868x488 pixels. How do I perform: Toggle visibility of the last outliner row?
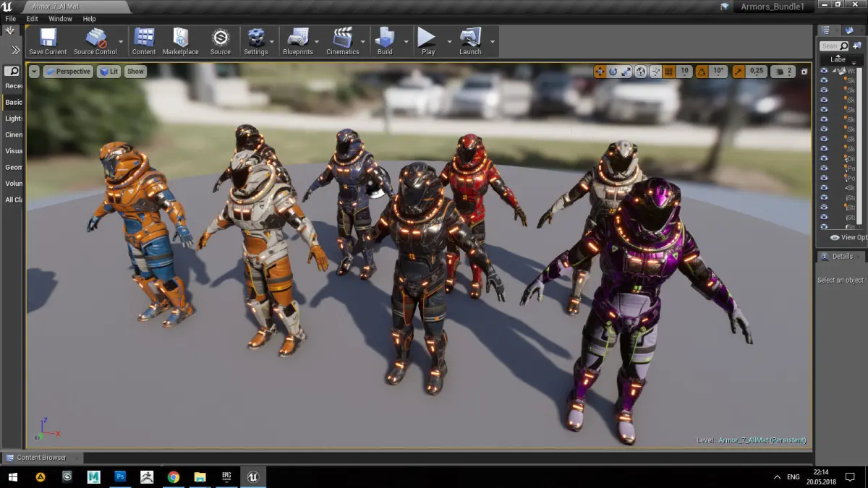(824, 227)
